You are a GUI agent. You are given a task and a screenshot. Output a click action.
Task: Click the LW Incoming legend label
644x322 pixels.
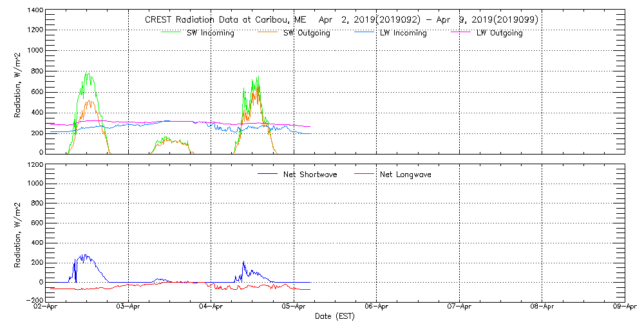[402, 33]
